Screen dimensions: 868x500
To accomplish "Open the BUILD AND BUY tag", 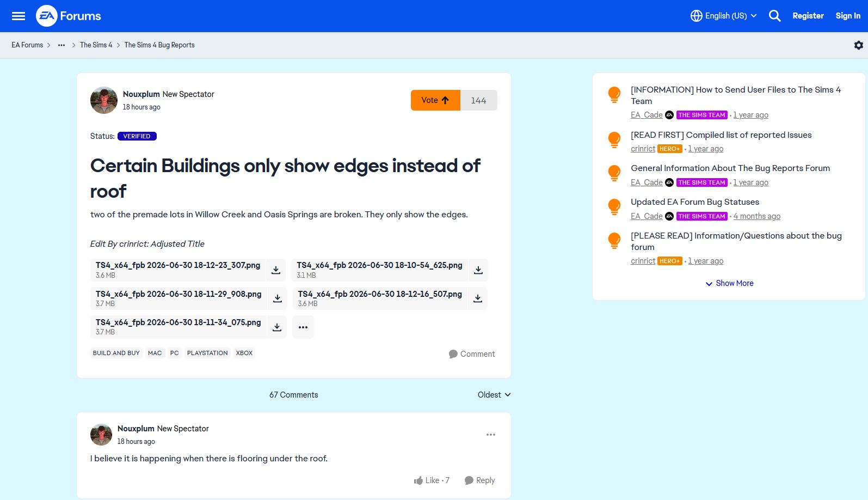I will point(116,353).
